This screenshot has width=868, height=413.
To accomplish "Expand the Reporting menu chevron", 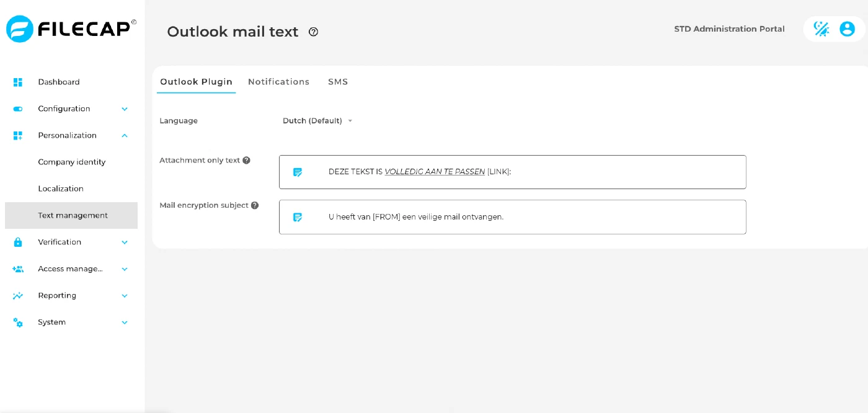I will [x=125, y=296].
